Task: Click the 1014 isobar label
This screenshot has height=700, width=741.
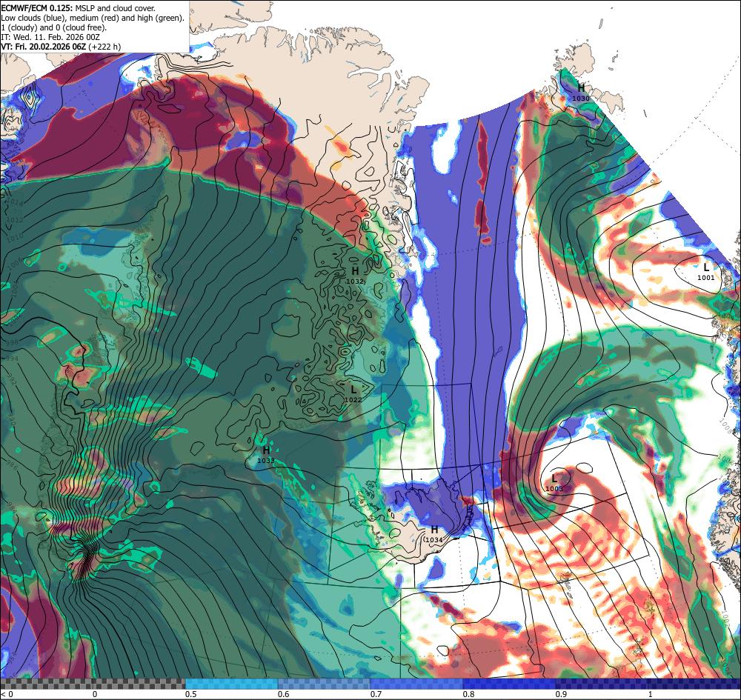Action: pyautogui.click(x=16, y=203)
